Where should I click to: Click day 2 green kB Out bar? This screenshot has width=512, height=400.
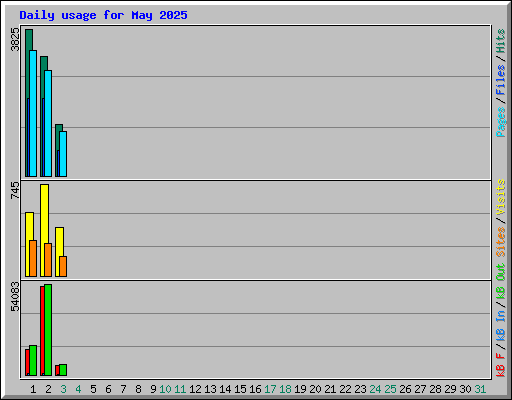[48, 330]
